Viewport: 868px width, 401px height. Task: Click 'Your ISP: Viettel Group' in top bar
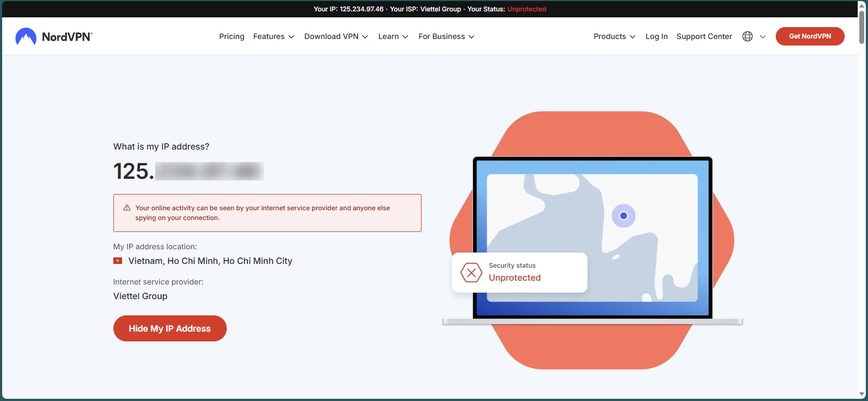(x=425, y=9)
